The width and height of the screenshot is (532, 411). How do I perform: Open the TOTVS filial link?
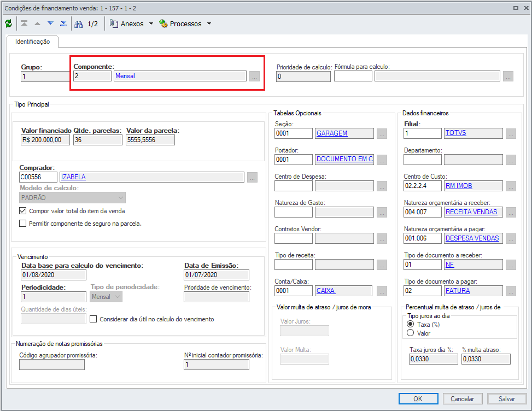coord(455,133)
